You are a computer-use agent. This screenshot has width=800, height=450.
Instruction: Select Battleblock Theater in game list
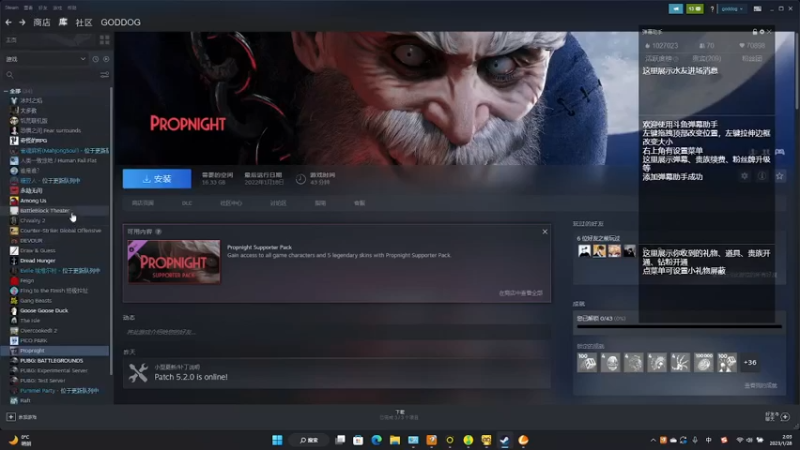point(55,210)
